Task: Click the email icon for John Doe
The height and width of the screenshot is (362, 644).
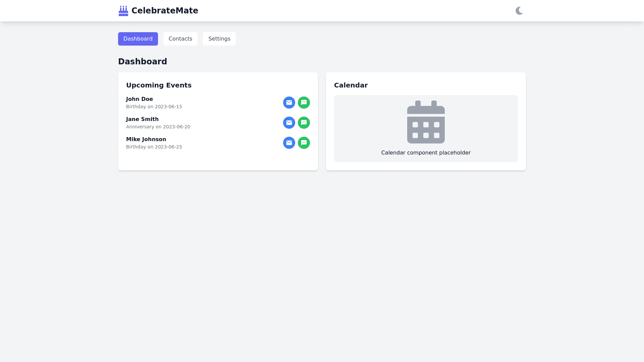Action: coord(289,103)
